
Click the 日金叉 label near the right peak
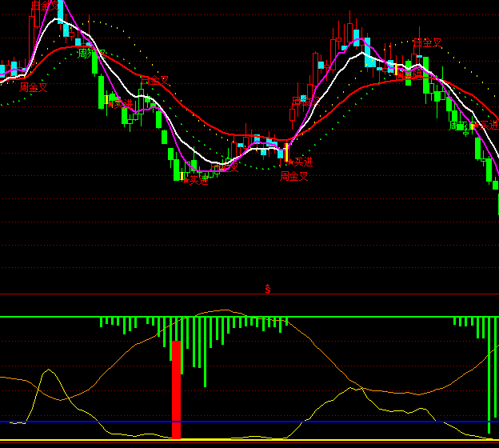tap(427, 42)
